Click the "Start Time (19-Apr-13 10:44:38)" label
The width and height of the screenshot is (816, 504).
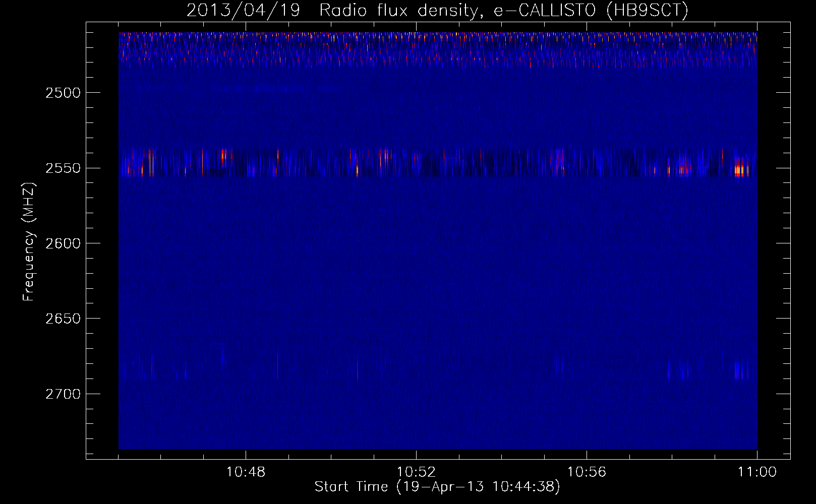point(437,487)
